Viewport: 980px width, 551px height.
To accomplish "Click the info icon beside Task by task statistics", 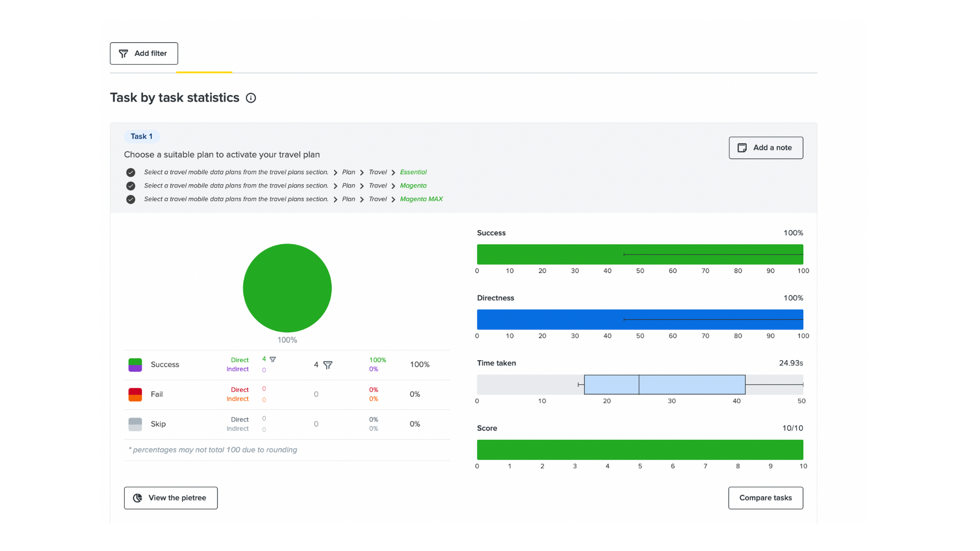I will point(251,98).
